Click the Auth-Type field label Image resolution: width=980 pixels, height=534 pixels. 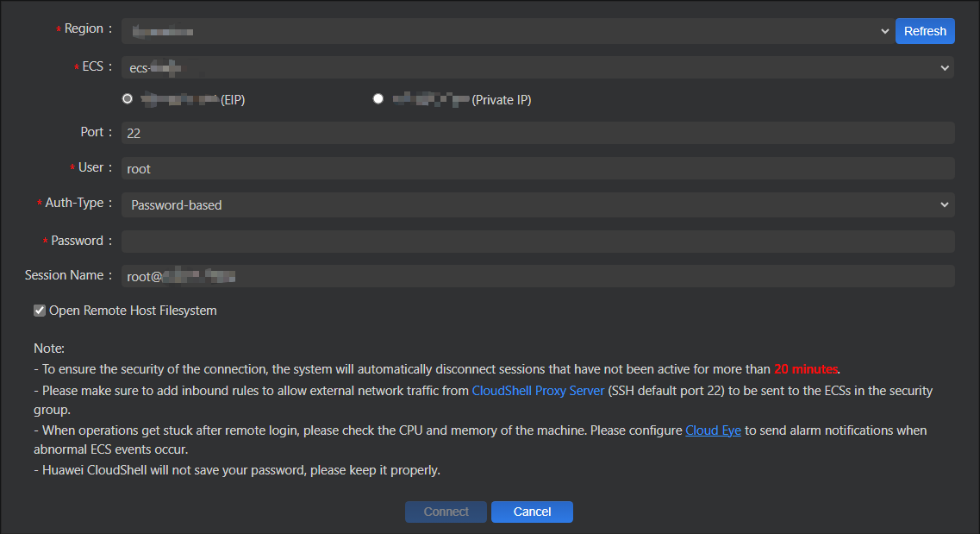click(x=78, y=203)
